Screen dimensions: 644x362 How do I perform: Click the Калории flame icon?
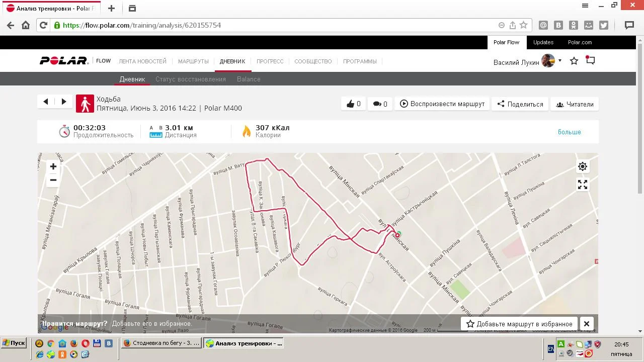[247, 131]
